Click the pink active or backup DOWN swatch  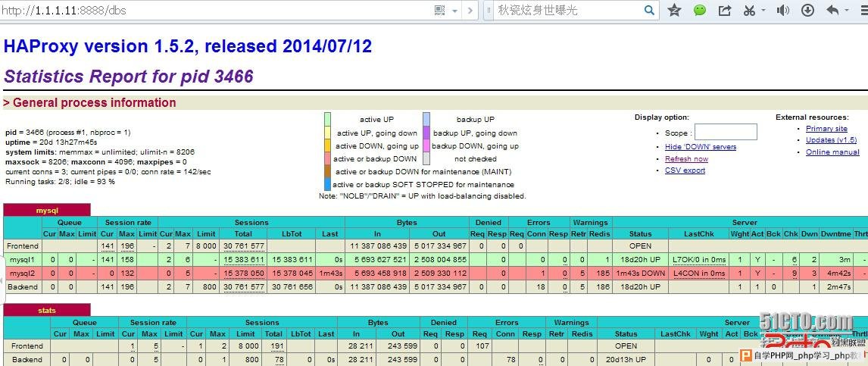(327, 158)
